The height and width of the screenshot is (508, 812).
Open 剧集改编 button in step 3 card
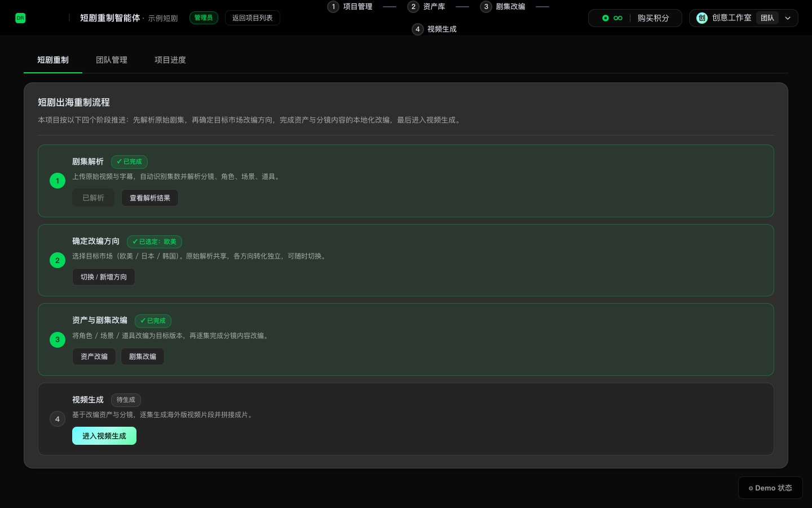[x=143, y=357]
